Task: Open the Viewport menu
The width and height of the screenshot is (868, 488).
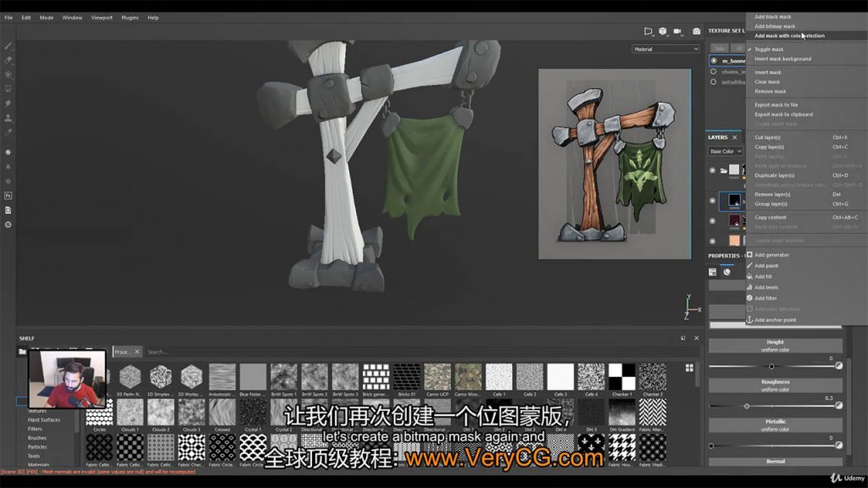Action: pyautogui.click(x=102, y=18)
